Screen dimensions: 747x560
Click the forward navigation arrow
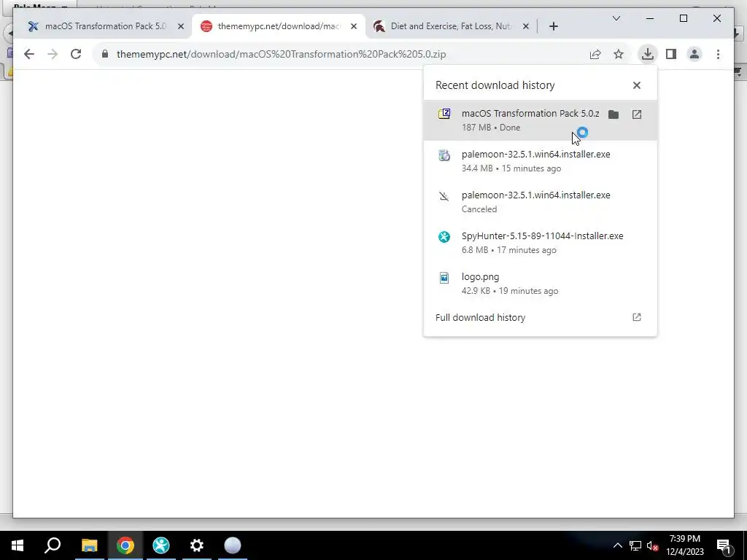tap(53, 54)
